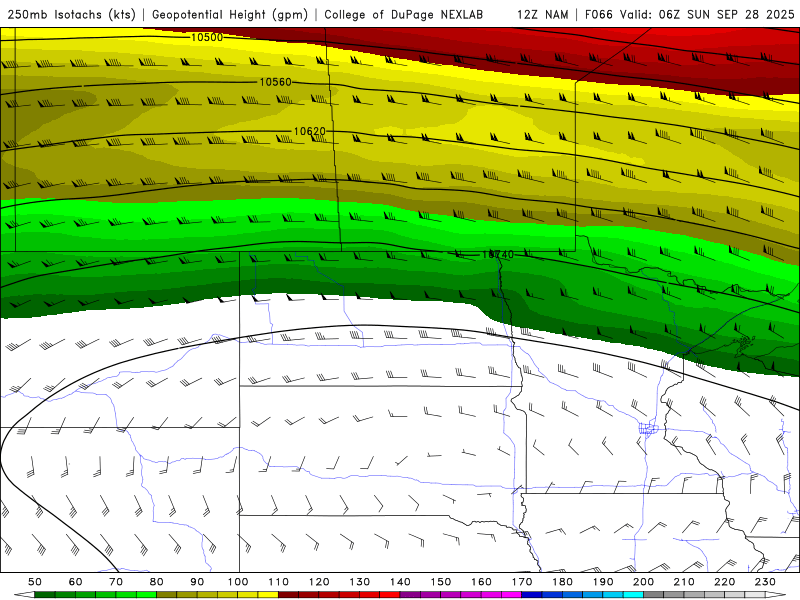Pick the bright yellow legend swatch below 110
Image resolution: width=800 pixels, height=600 pixels.
tap(268, 595)
